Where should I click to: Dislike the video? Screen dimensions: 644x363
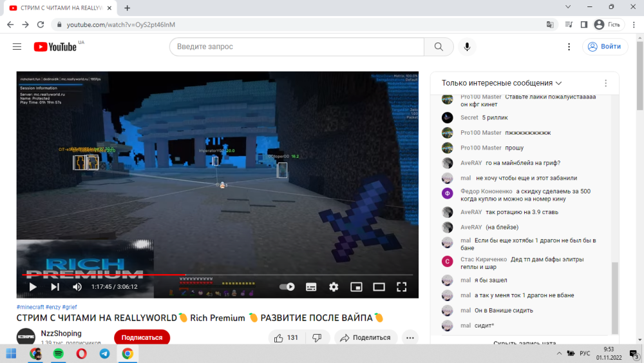pos(317,337)
